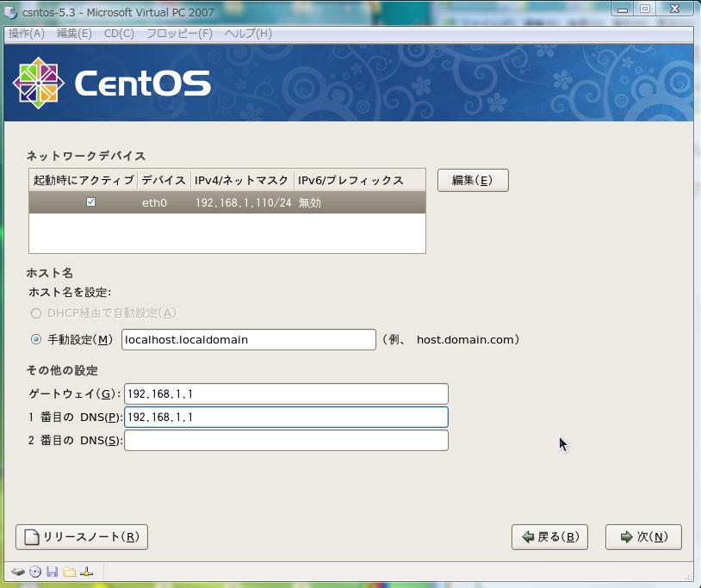701x588 pixels.
Task: Open the CD(C) menu
Action: [x=119, y=34]
